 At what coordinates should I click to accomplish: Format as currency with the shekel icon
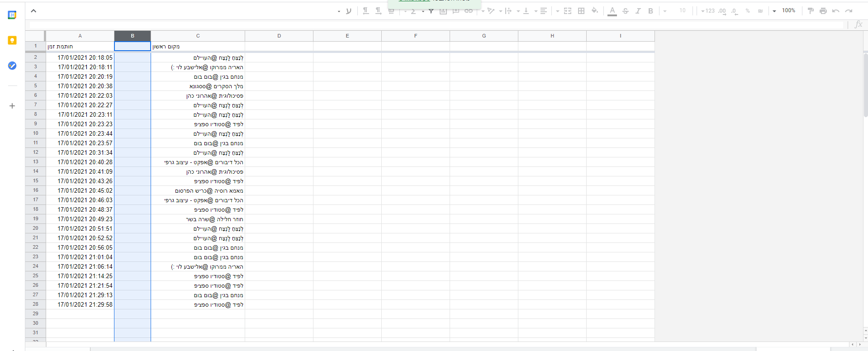pyautogui.click(x=760, y=11)
